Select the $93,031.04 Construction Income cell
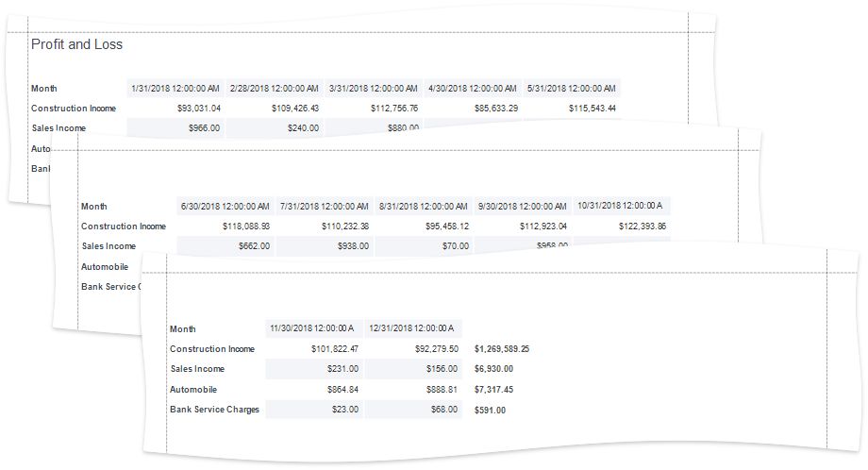 click(x=199, y=109)
